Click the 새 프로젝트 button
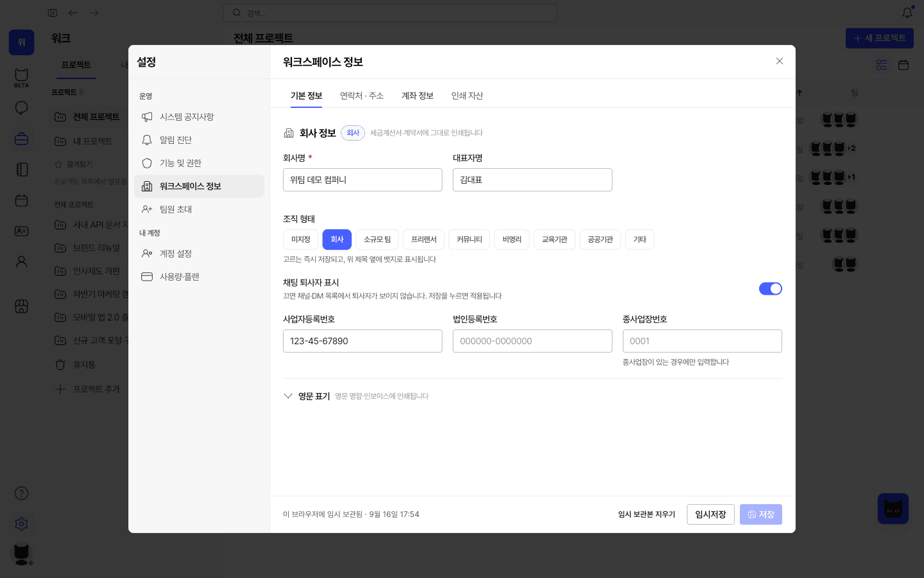Image resolution: width=924 pixels, height=578 pixels. click(x=880, y=38)
